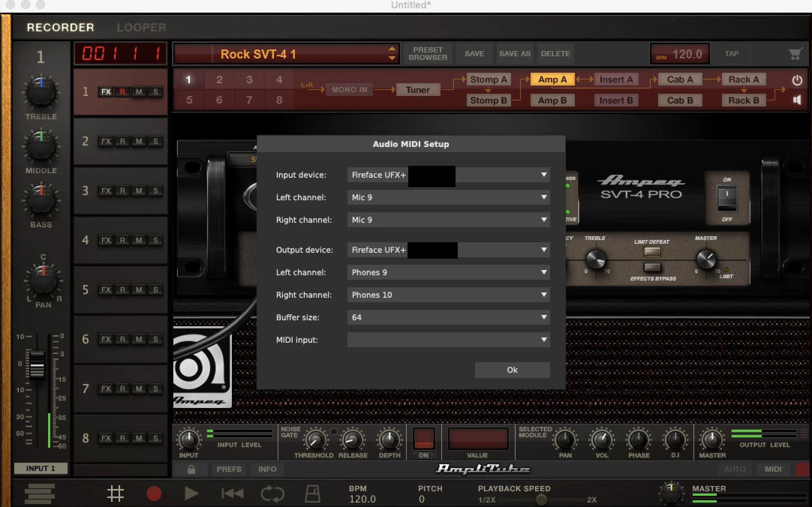Toggle the grid snap icon
Screen dimensions: 812x507
click(115, 493)
